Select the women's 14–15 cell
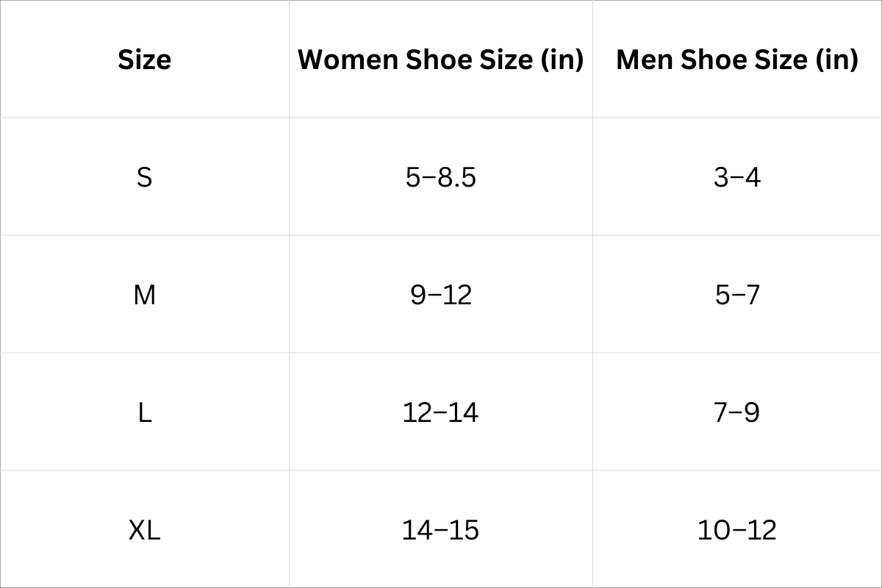 [x=440, y=530]
